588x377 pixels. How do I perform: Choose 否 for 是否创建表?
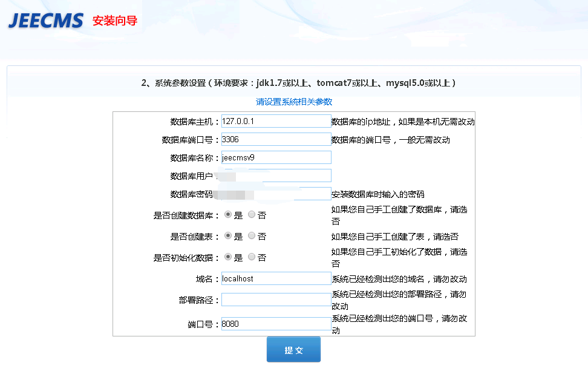(252, 235)
